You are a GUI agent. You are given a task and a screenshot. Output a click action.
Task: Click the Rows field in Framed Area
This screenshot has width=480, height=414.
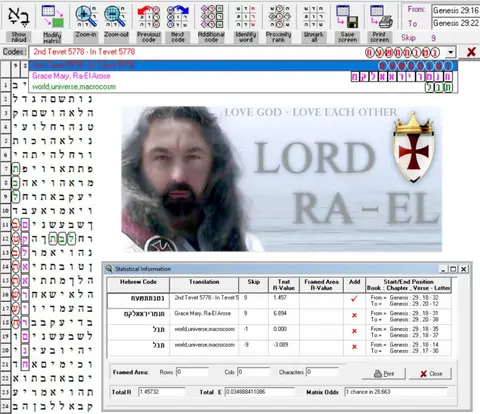pyautogui.click(x=192, y=372)
